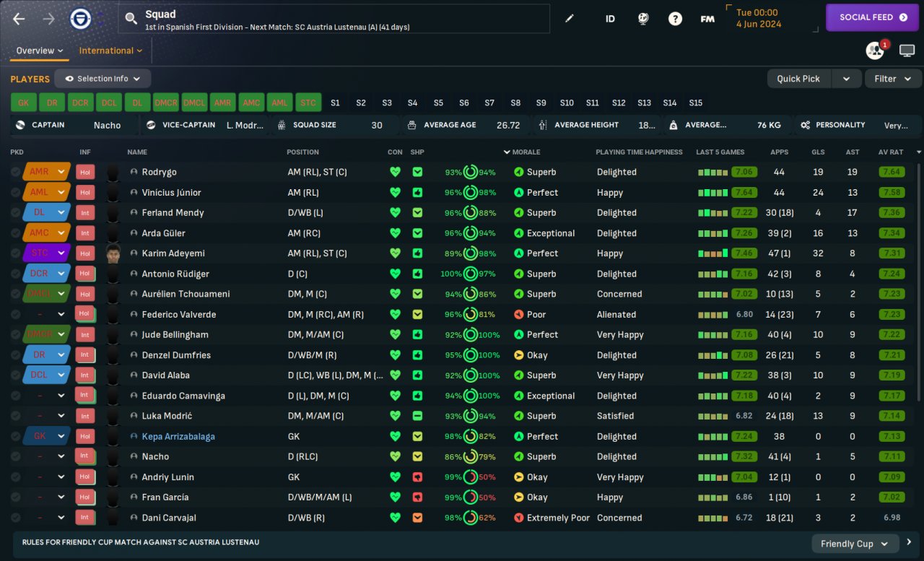Click the Personality cogs icon
This screenshot has width=924, height=561.
point(805,125)
